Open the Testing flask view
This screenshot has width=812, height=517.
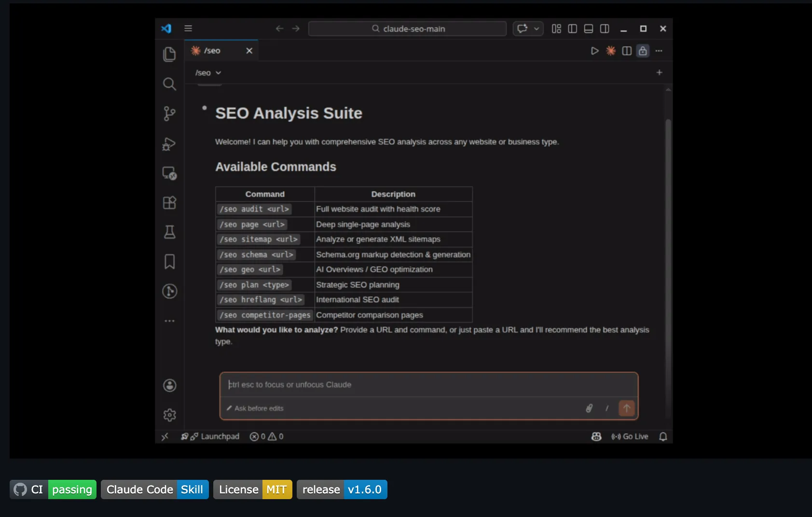pyautogui.click(x=169, y=232)
